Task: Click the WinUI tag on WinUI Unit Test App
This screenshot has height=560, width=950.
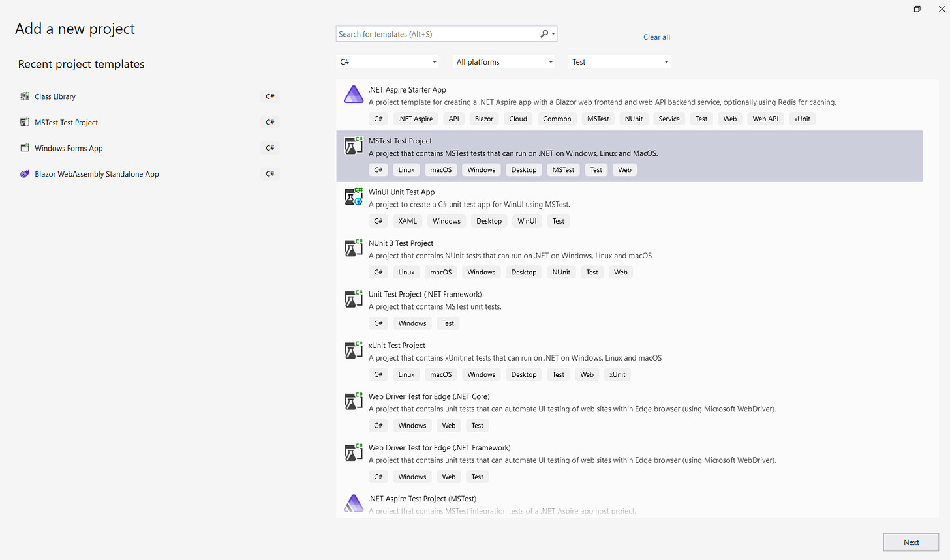Action: 527,221
